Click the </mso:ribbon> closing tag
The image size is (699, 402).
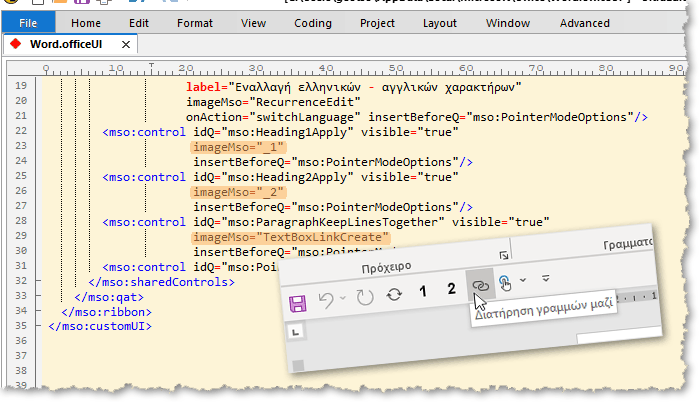click(x=107, y=312)
